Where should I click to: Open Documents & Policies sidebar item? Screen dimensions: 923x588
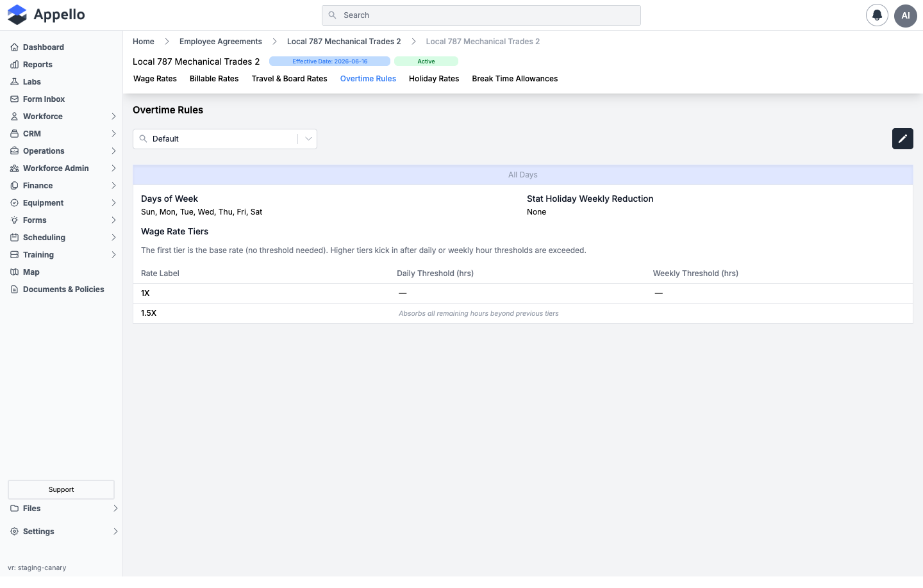(62, 290)
